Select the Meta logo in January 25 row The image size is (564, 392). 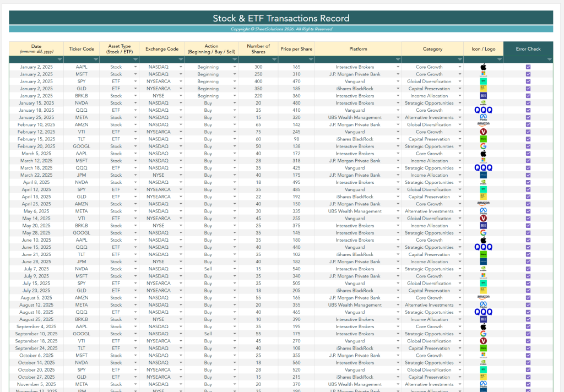(x=484, y=117)
